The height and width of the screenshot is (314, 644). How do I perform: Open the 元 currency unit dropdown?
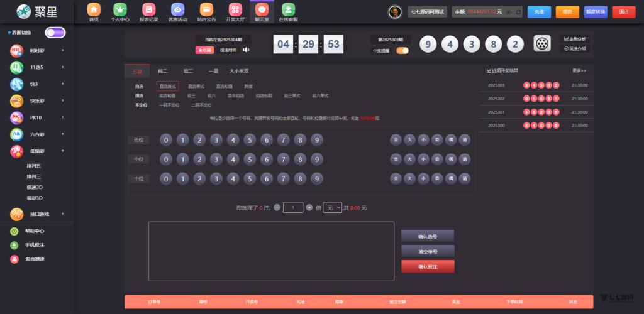tap(332, 207)
